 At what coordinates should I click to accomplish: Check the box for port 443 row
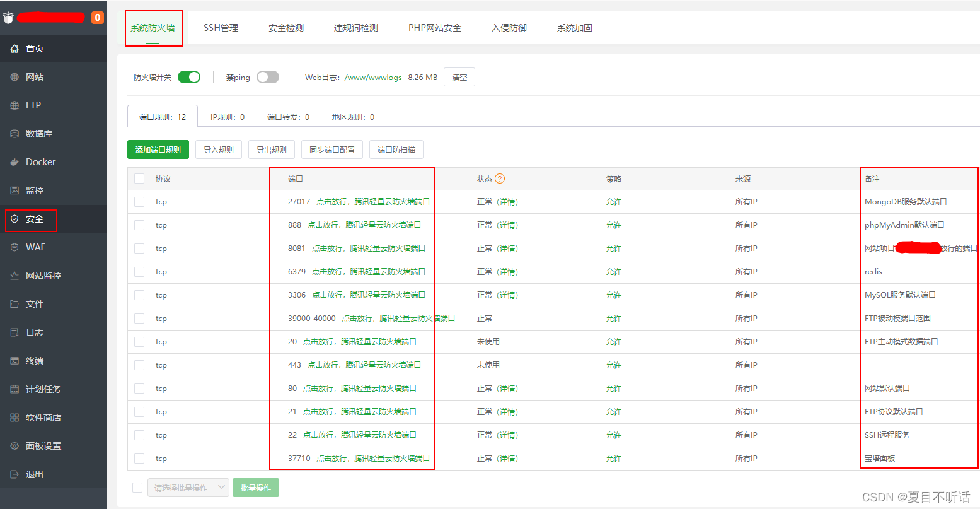(x=139, y=365)
